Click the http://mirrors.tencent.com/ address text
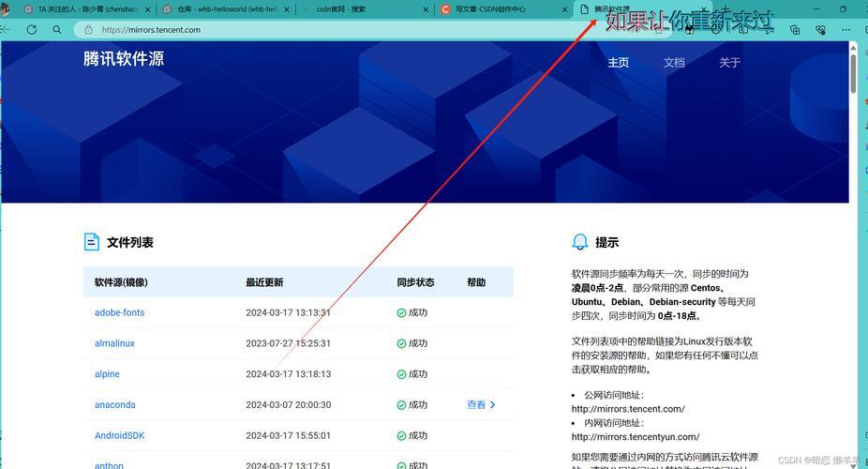This screenshot has height=469, width=868. tap(628, 409)
